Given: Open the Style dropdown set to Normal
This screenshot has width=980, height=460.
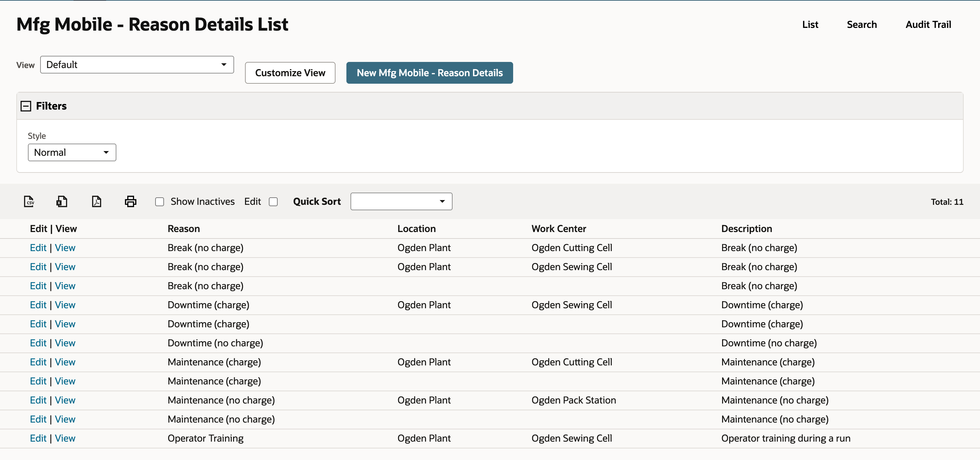Looking at the screenshot, I should point(72,152).
